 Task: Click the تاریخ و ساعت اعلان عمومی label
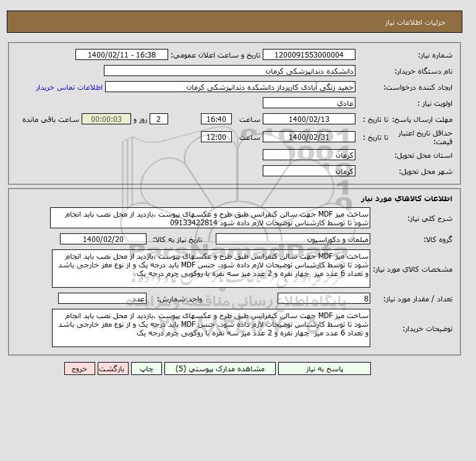pos(216,55)
